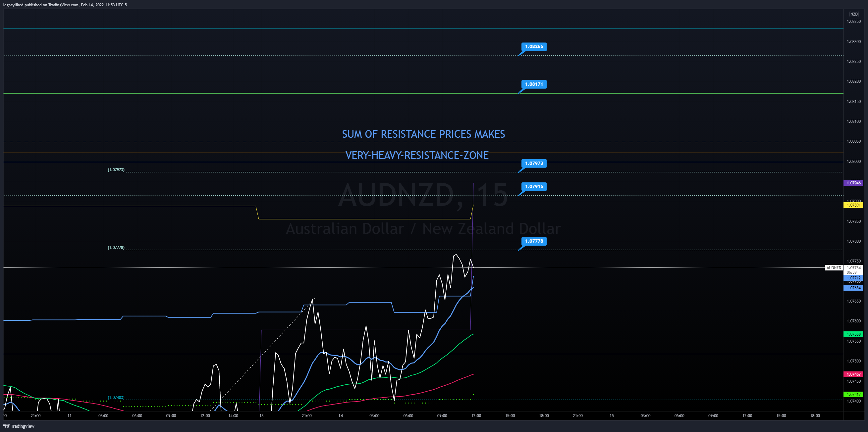Click the 1.07915 price callout label
The image size is (868, 432).
coord(534,186)
